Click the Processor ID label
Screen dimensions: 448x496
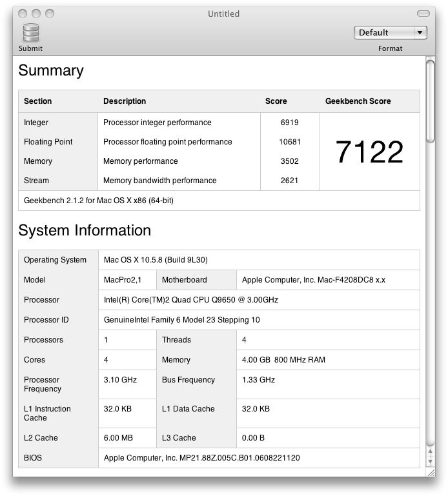(46, 320)
